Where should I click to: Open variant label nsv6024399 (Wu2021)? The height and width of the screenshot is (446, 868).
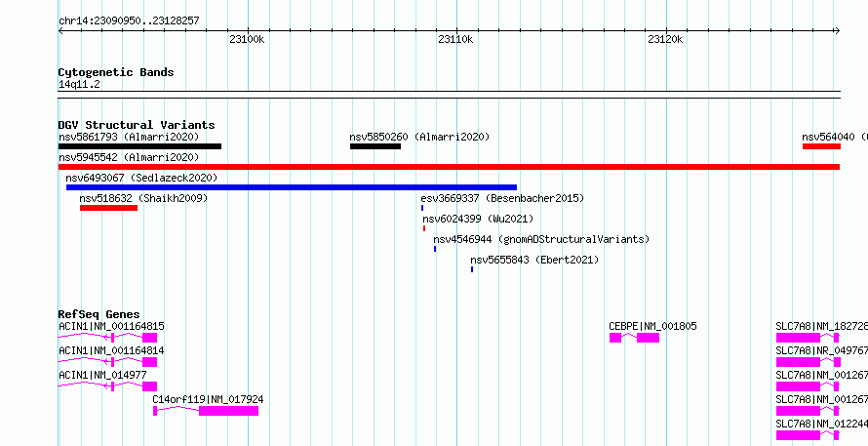478,219
